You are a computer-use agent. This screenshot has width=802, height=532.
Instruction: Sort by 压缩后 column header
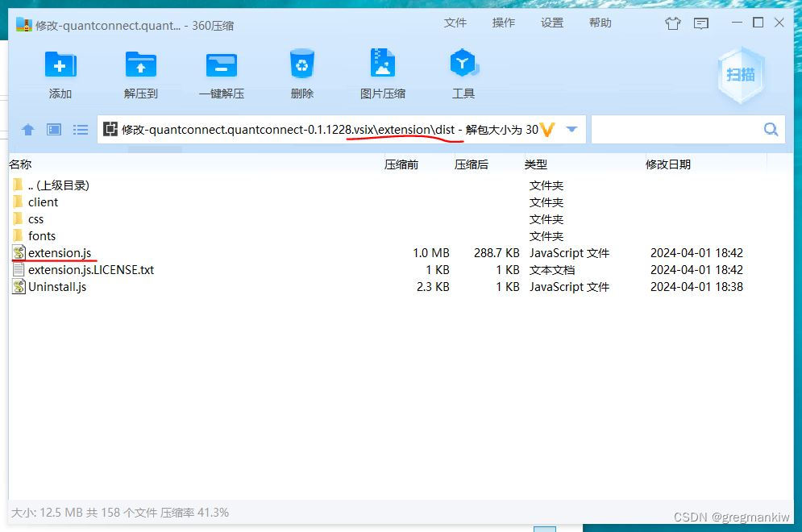pyautogui.click(x=471, y=164)
